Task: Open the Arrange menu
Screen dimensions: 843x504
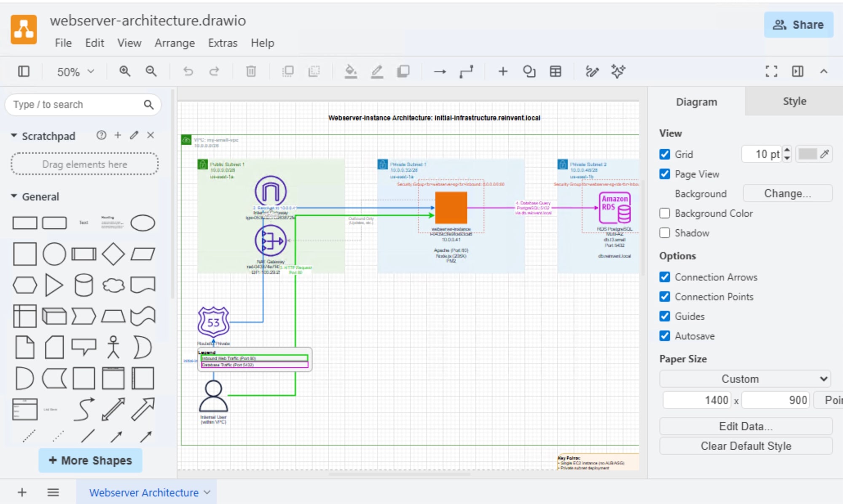Action: (x=175, y=43)
